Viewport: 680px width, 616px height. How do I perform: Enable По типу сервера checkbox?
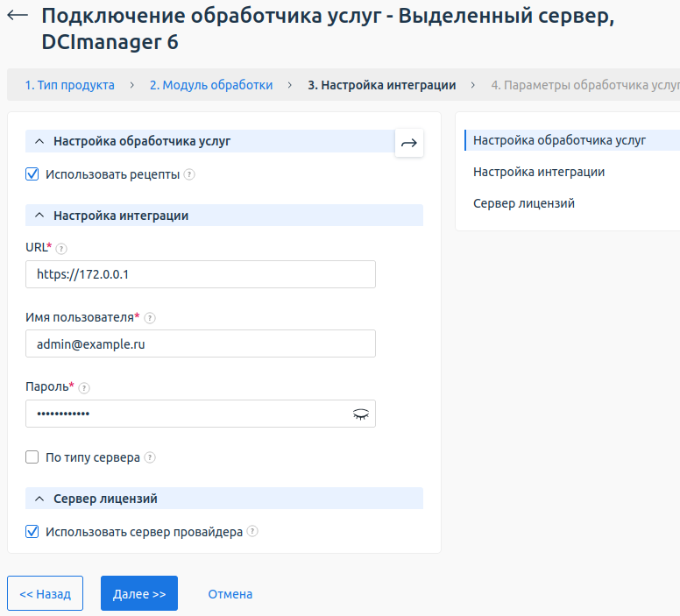32,457
